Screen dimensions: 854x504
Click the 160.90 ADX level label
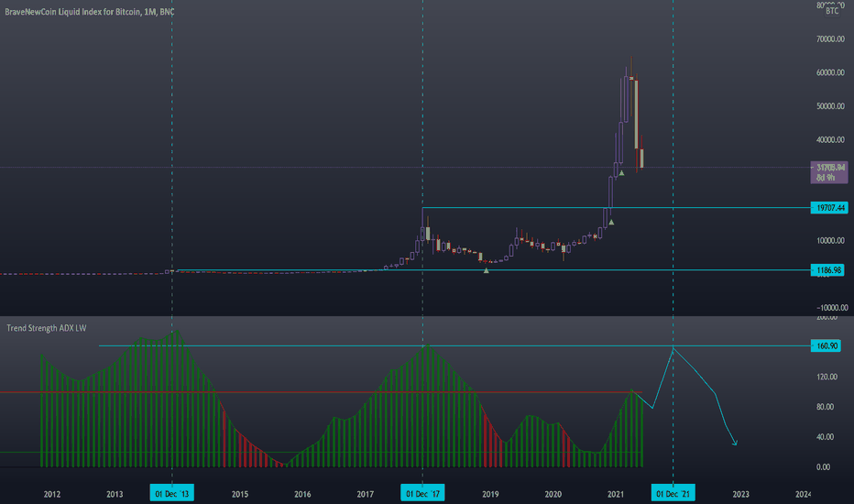(827, 346)
